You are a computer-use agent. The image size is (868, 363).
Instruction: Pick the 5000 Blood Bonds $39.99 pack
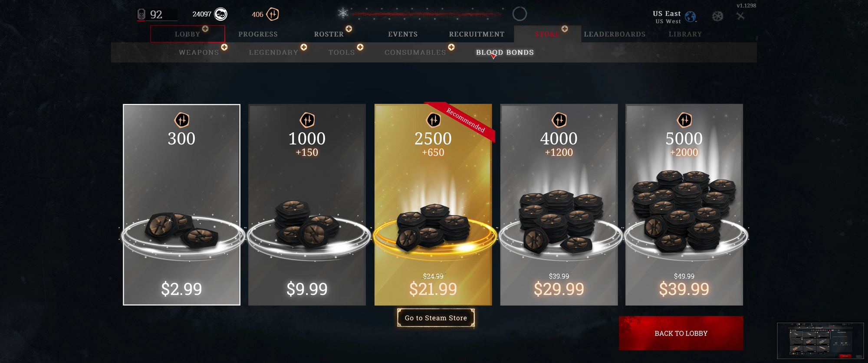[684, 205]
